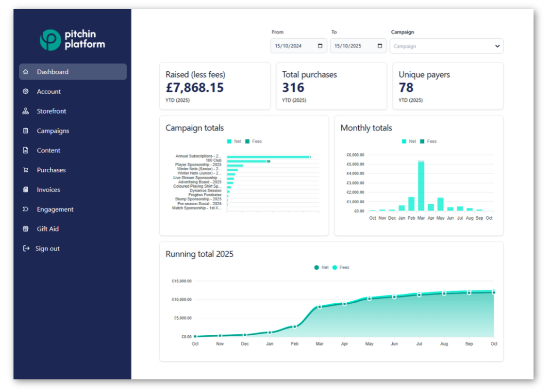Click the Pitchin Platform logo
The image size is (551, 392).
pos(72,40)
